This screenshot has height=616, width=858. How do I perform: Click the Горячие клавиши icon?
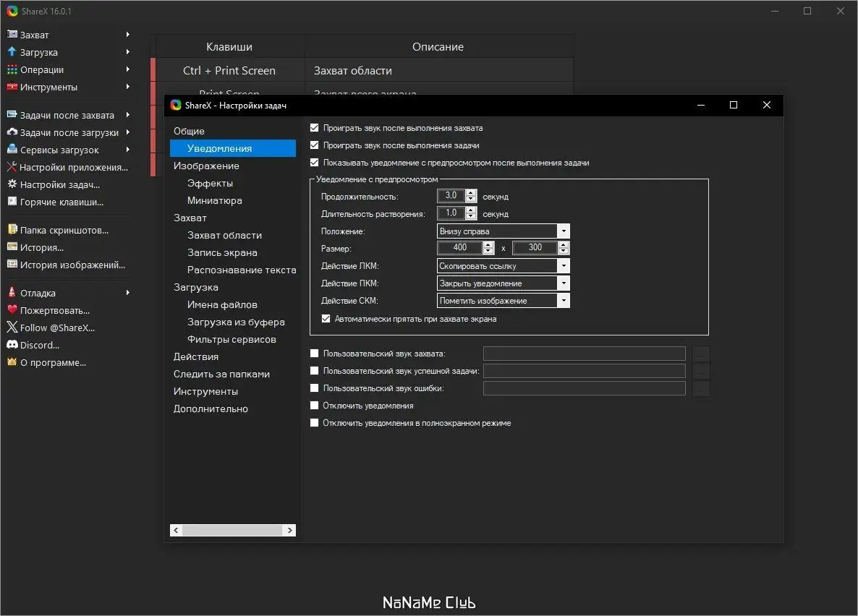click(12, 201)
